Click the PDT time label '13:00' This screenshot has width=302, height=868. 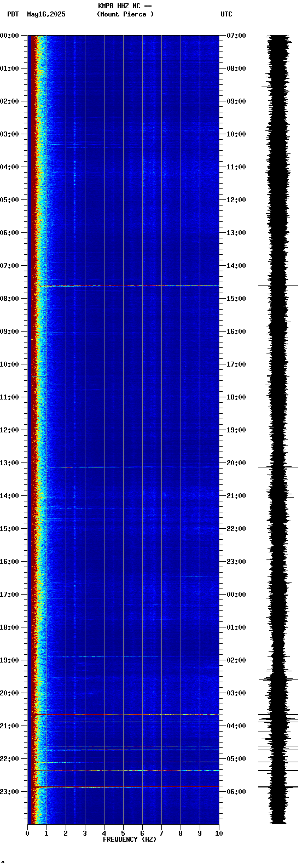click(9, 463)
